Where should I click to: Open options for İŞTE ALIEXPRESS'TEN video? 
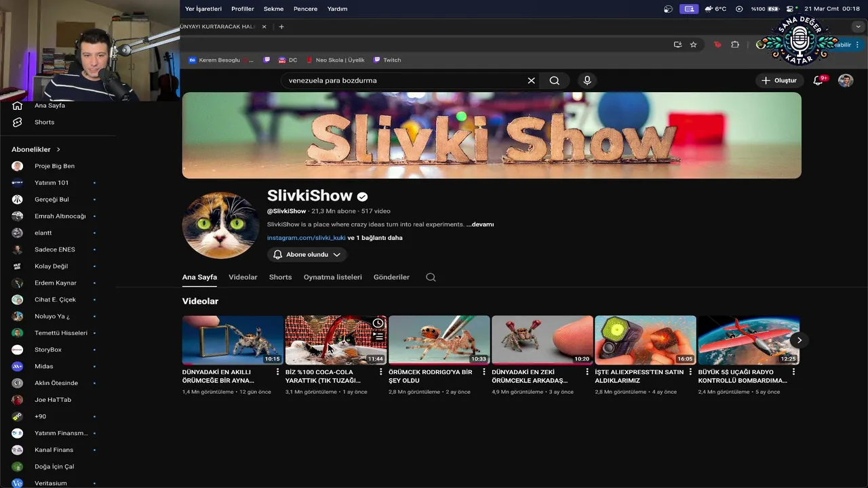coord(690,372)
